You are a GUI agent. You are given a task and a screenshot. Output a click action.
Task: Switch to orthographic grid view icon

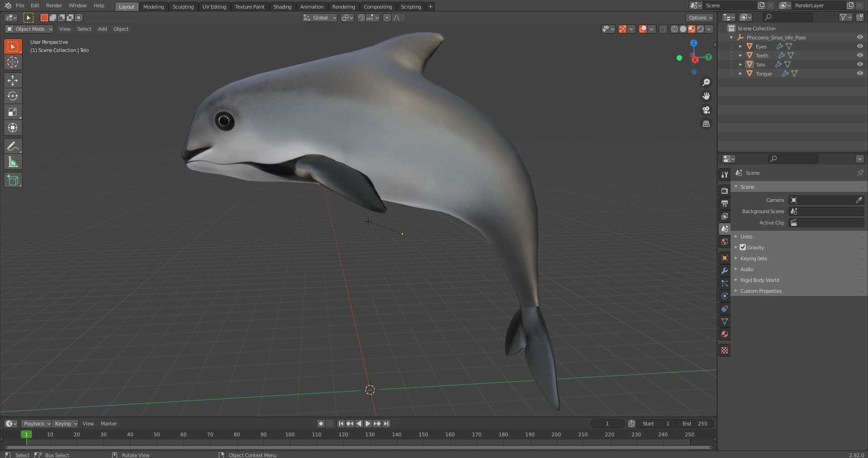tap(706, 124)
